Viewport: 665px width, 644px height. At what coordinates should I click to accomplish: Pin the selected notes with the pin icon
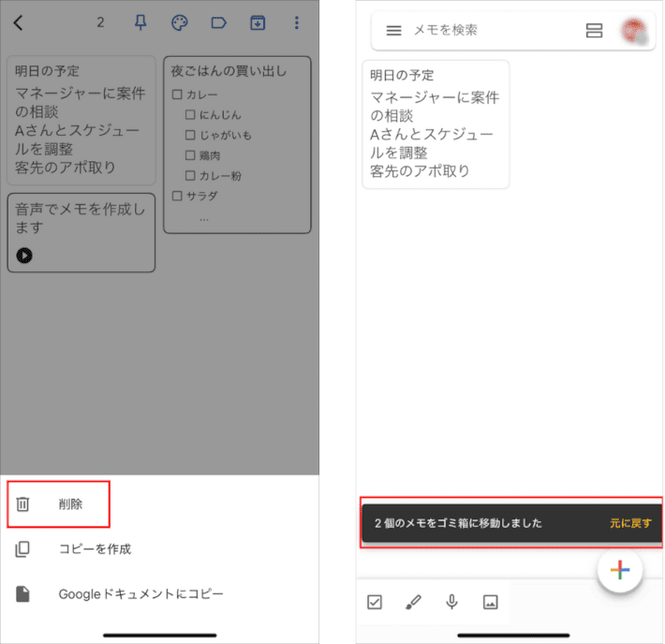point(141,23)
